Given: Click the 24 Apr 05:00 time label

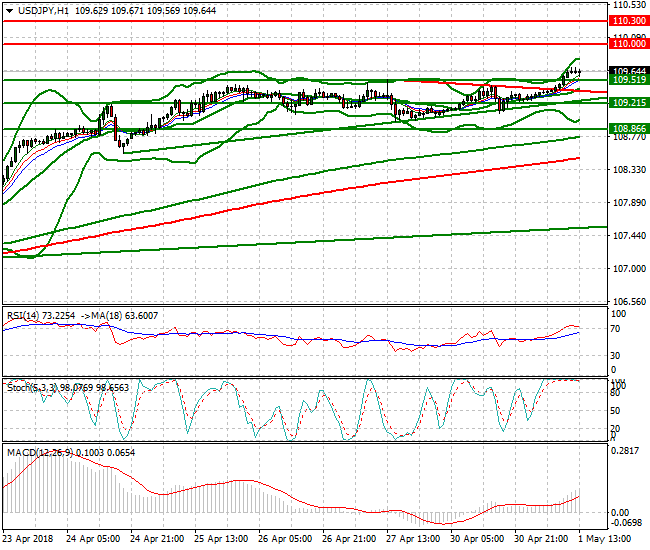Looking at the screenshot, I should (93, 539).
